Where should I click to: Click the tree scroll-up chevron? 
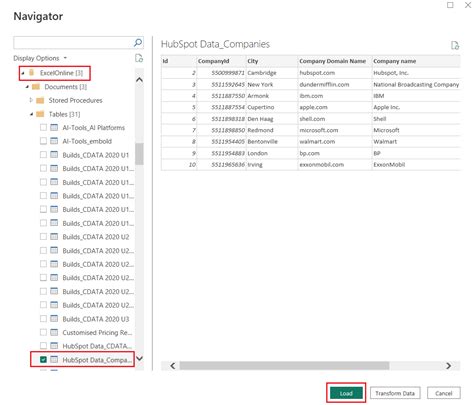139,80
